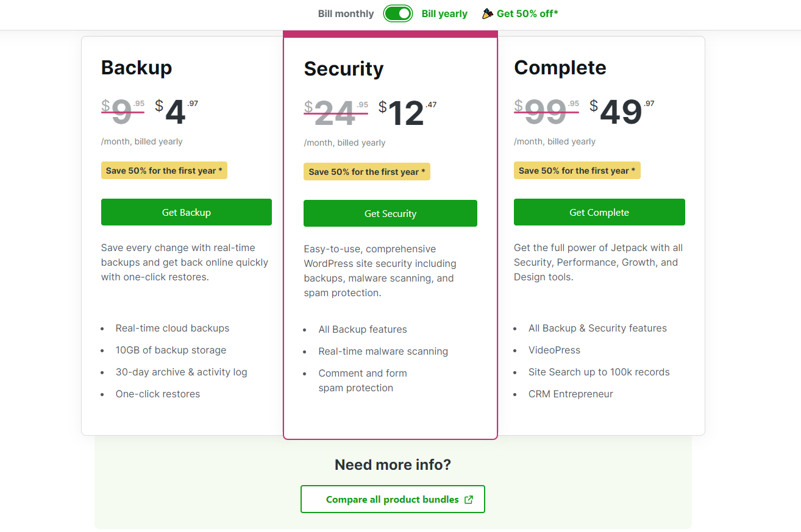Click the Get Complete button
This screenshot has width=801, height=532.
(599, 212)
